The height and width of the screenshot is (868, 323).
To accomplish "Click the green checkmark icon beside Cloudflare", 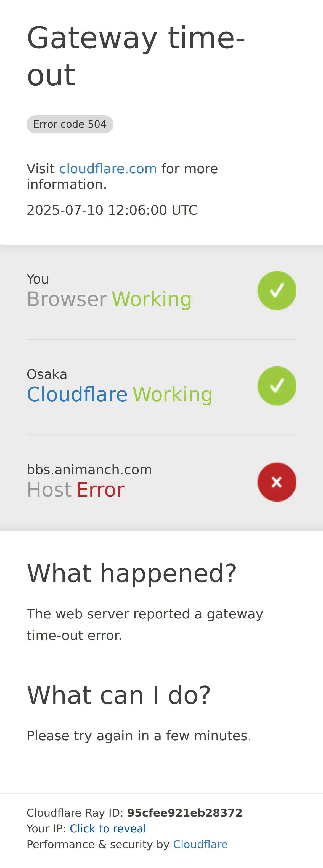I will [x=277, y=386].
